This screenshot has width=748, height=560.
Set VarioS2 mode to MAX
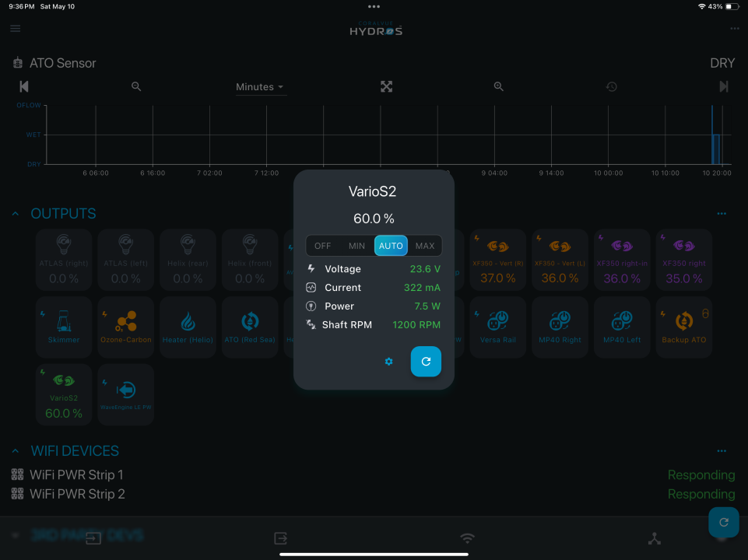[x=424, y=246]
